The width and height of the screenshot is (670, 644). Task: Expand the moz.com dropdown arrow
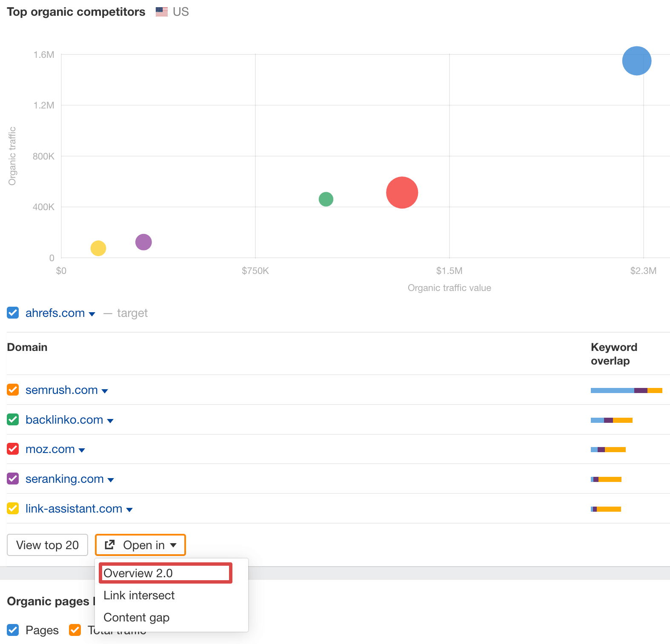click(x=82, y=450)
